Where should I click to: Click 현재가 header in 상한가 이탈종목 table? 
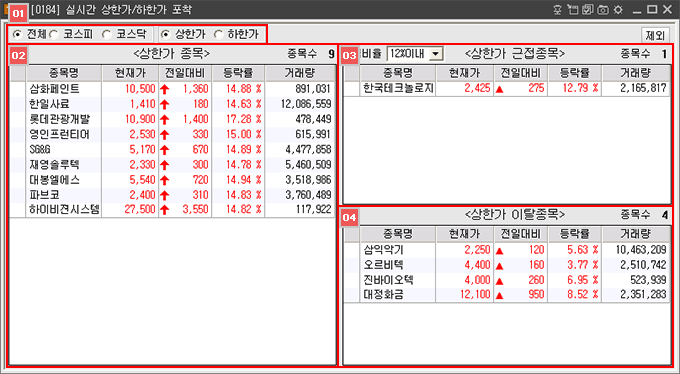464,234
